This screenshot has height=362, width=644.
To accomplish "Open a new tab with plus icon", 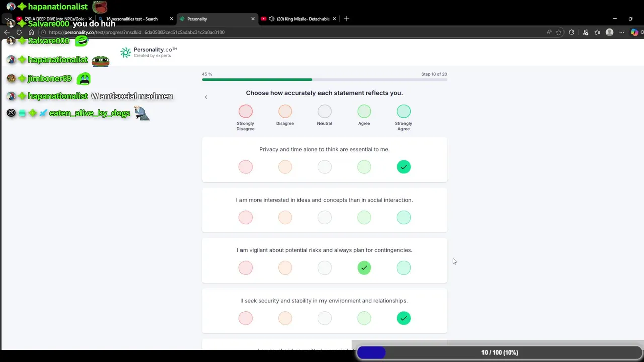I will click(346, 19).
